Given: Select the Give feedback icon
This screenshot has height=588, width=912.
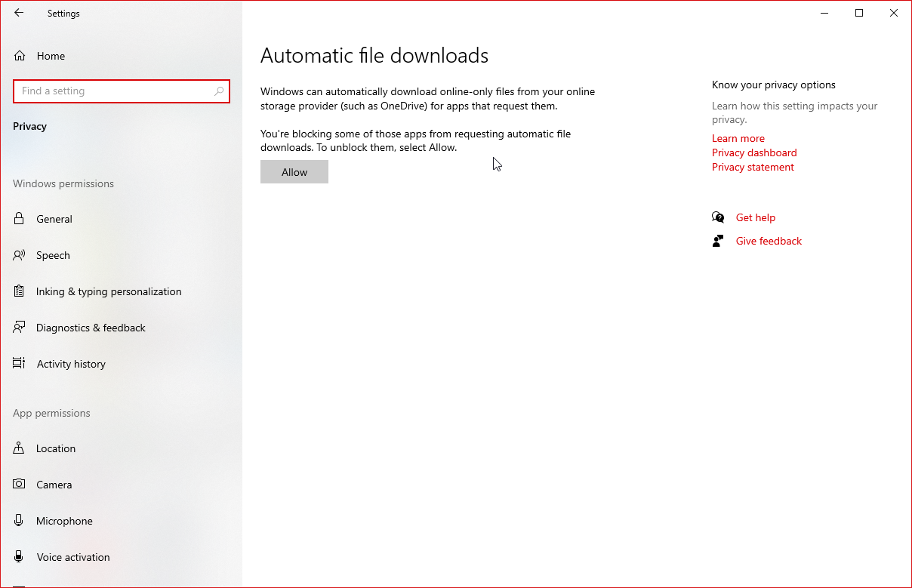Looking at the screenshot, I should (718, 241).
